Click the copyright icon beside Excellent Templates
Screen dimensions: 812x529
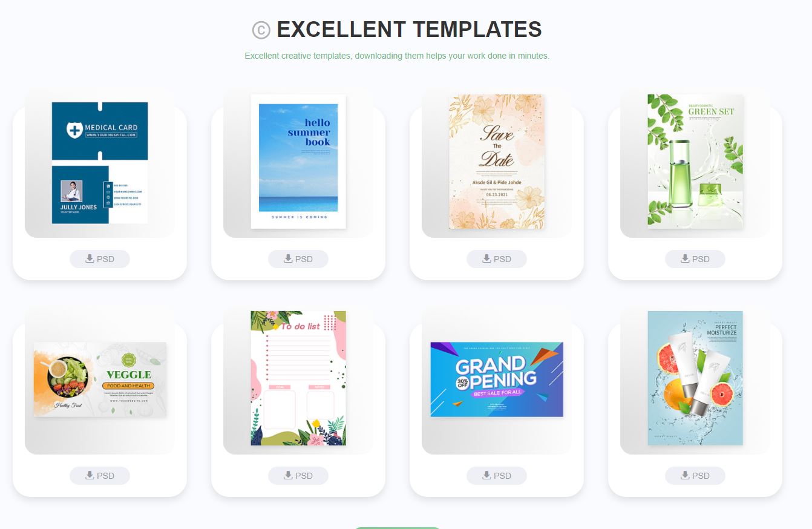point(261,30)
